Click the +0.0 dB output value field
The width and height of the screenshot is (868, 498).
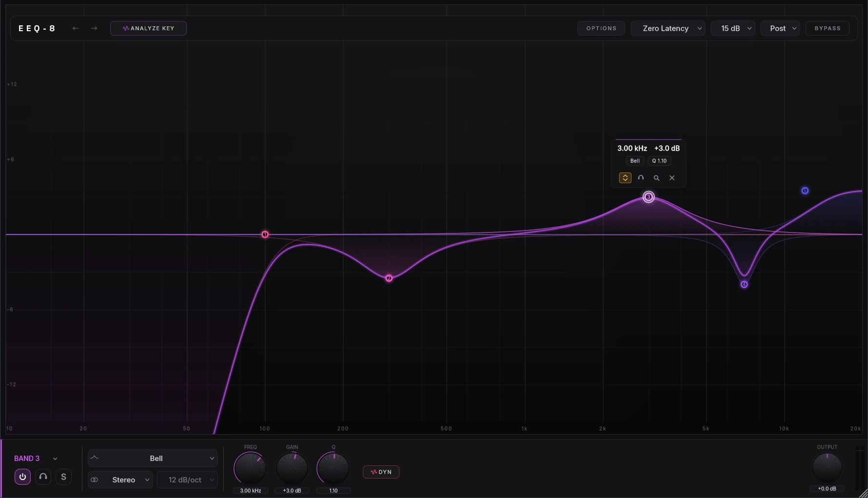click(827, 489)
